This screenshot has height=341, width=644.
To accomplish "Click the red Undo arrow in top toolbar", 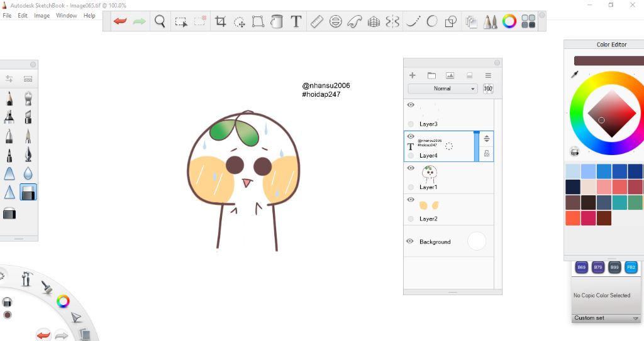I will point(120,21).
